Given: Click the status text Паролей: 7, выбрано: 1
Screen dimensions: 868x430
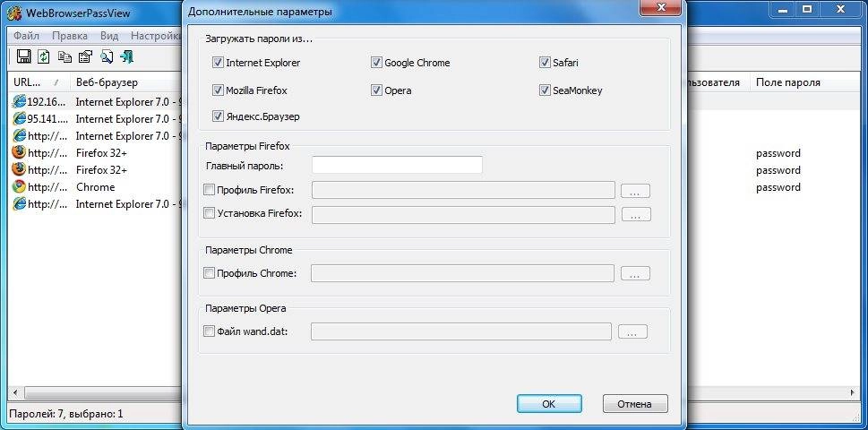Looking at the screenshot, I should coord(66,413).
